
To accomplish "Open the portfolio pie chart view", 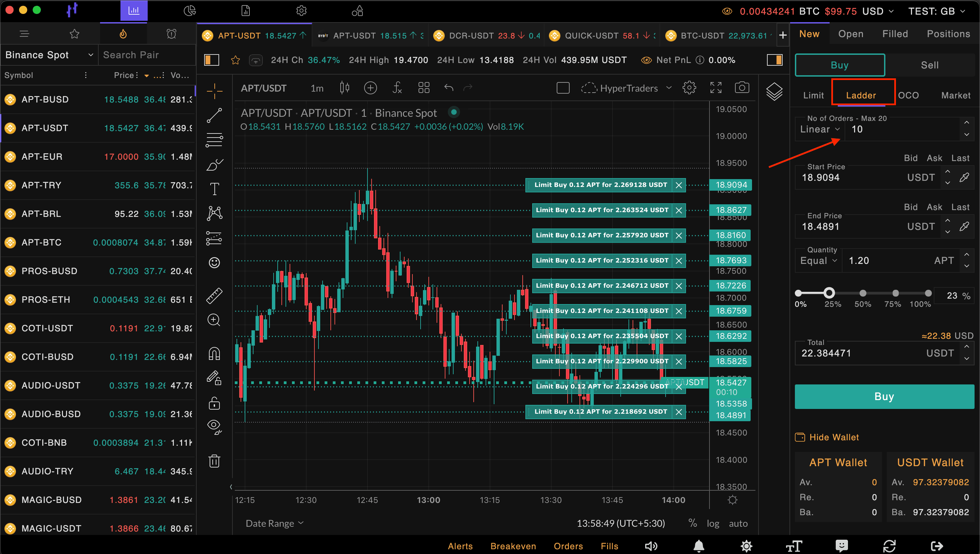I will (x=190, y=11).
